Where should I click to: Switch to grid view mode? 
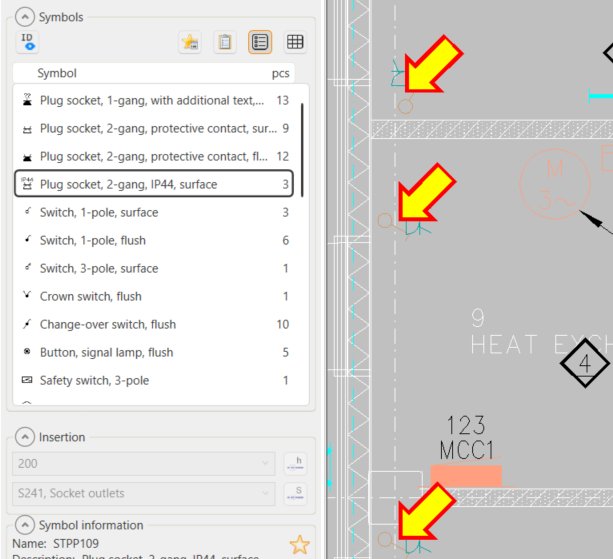tap(295, 42)
